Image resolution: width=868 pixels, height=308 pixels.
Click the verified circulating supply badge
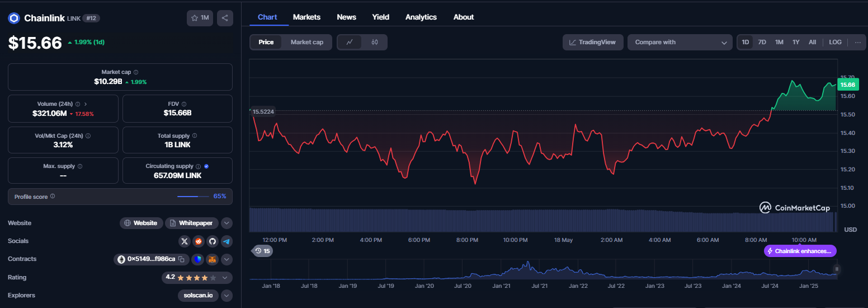point(206,166)
